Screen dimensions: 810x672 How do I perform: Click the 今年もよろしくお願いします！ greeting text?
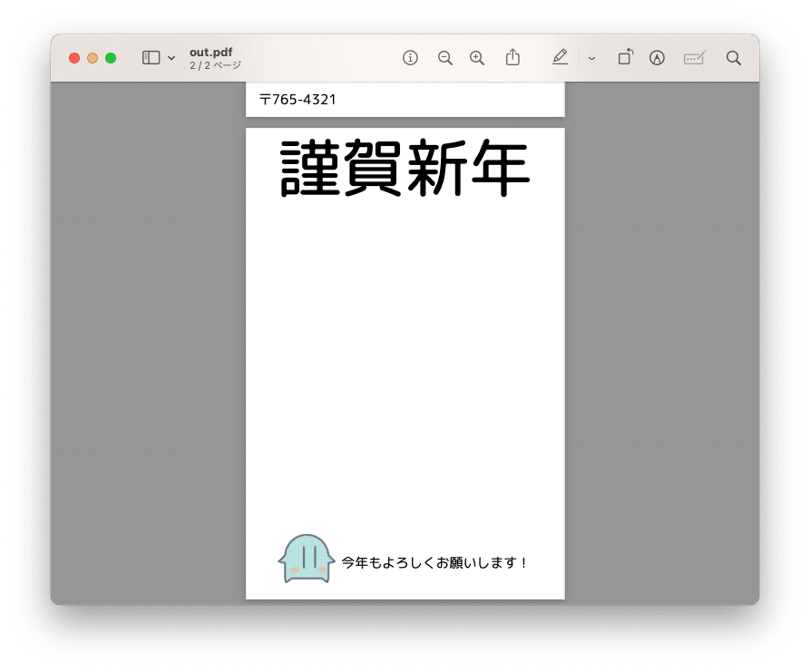[434, 562]
